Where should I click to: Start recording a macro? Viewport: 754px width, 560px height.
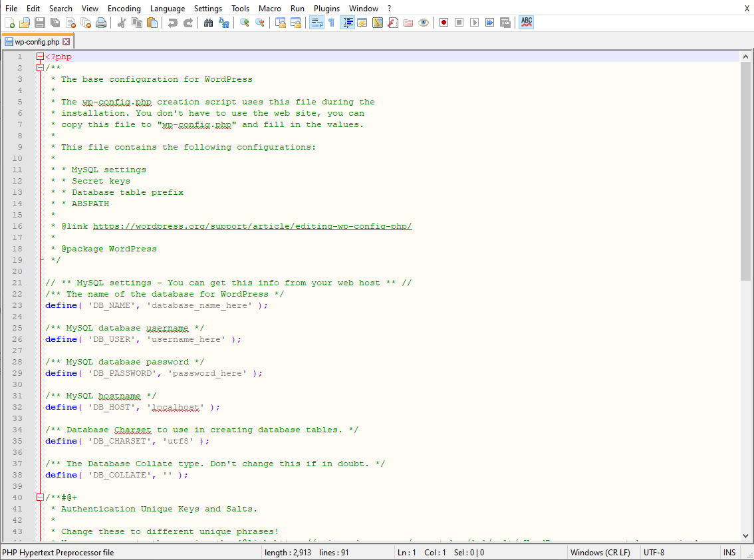tap(443, 22)
